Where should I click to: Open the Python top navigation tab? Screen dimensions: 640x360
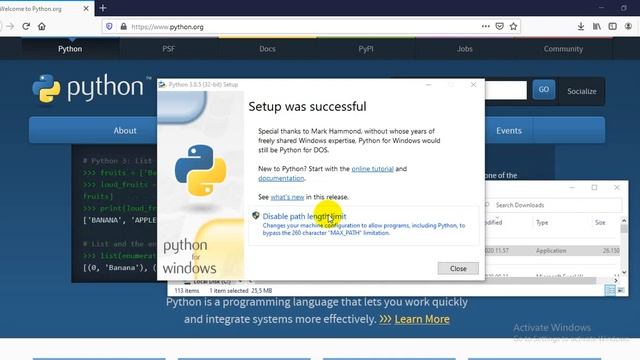point(70,49)
